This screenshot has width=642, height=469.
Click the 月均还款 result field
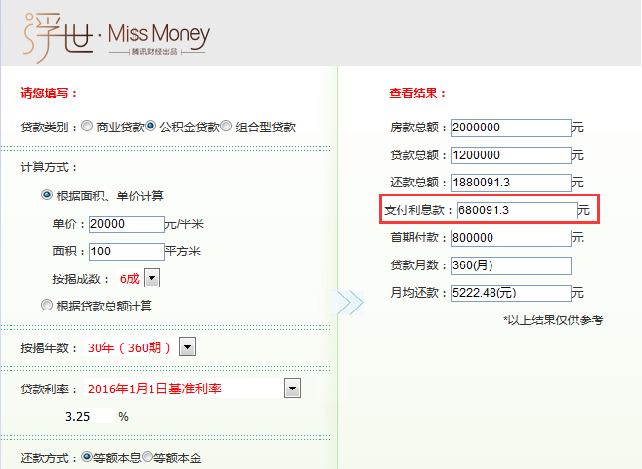510,293
